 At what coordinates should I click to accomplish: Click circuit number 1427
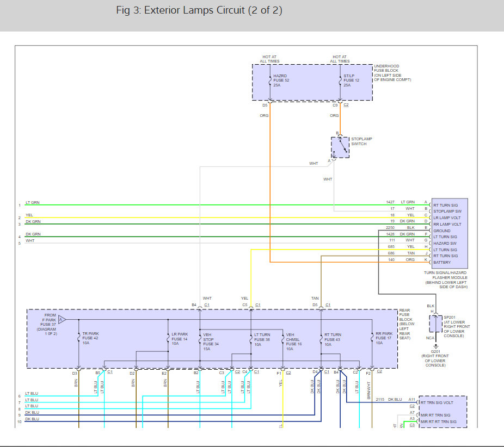click(390, 202)
